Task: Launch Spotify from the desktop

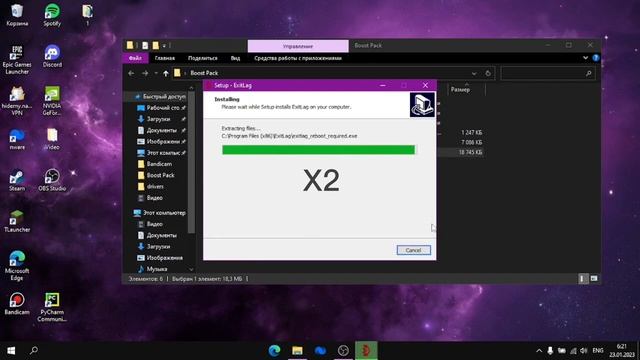Action: pos(52,15)
